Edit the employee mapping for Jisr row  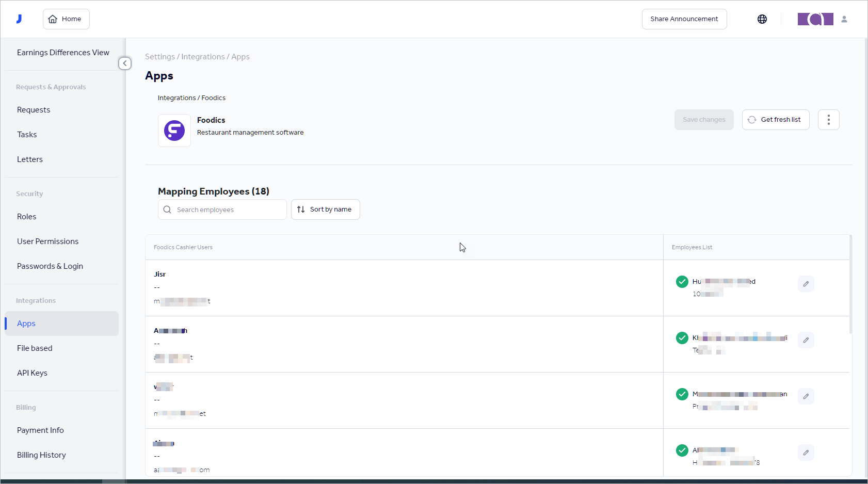(x=806, y=284)
